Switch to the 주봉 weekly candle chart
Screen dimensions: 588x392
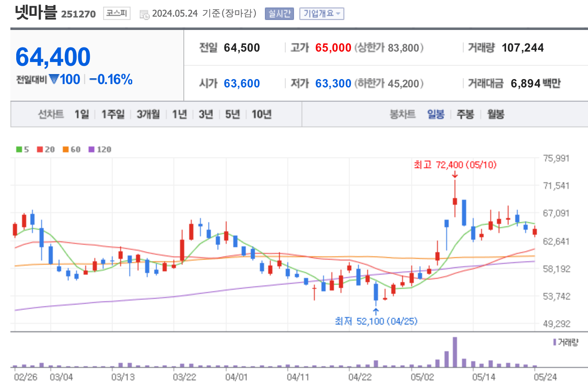click(465, 114)
